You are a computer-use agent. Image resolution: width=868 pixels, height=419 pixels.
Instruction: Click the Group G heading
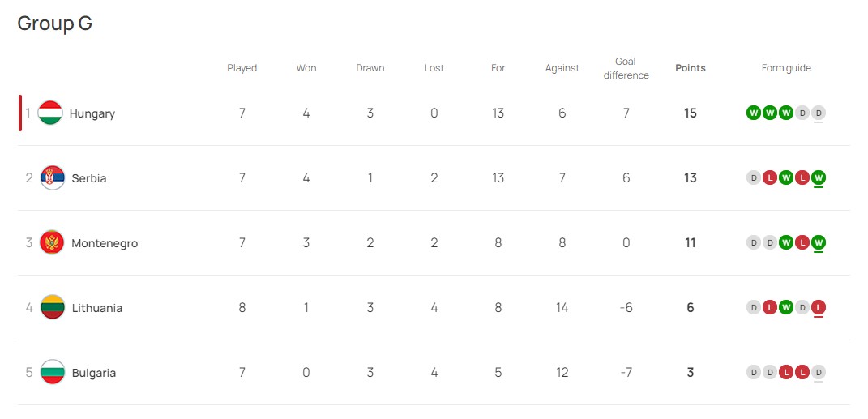pos(55,24)
